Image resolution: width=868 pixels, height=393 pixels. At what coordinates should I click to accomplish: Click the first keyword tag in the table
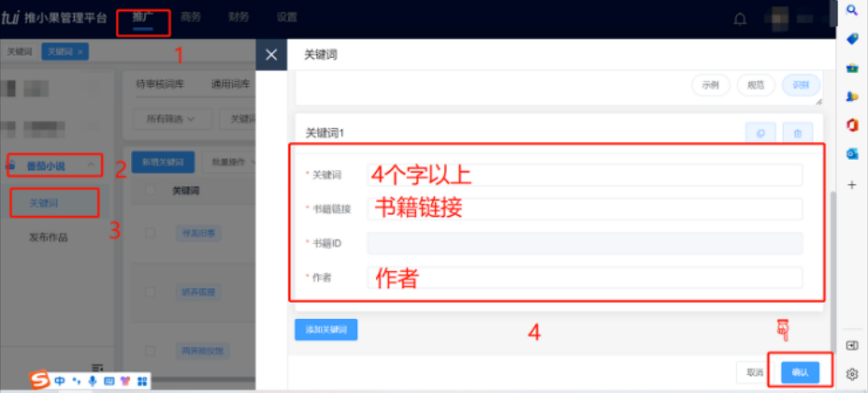click(198, 233)
